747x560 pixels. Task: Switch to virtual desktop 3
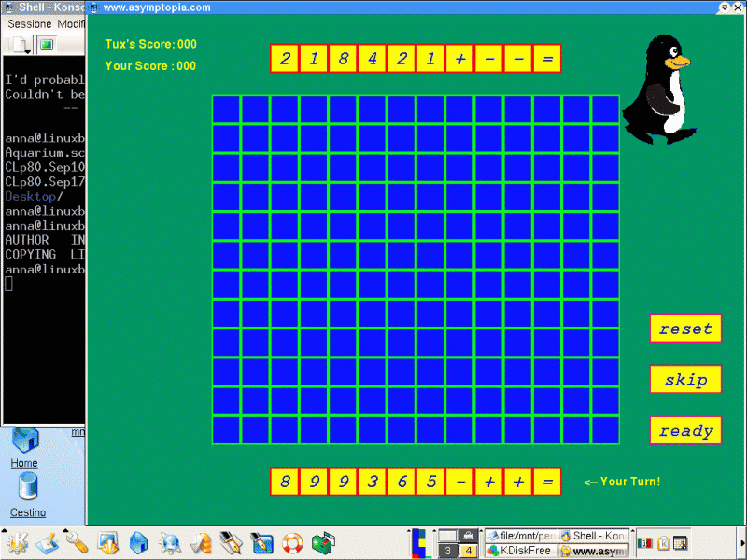point(447,551)
